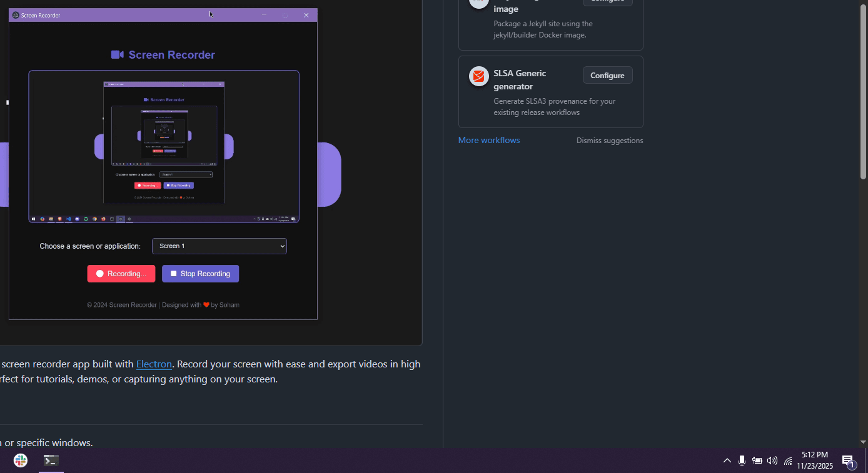The image size is (868, 473).
Task: Open the terminal icon on the taskbar
Action: (51, 461)
